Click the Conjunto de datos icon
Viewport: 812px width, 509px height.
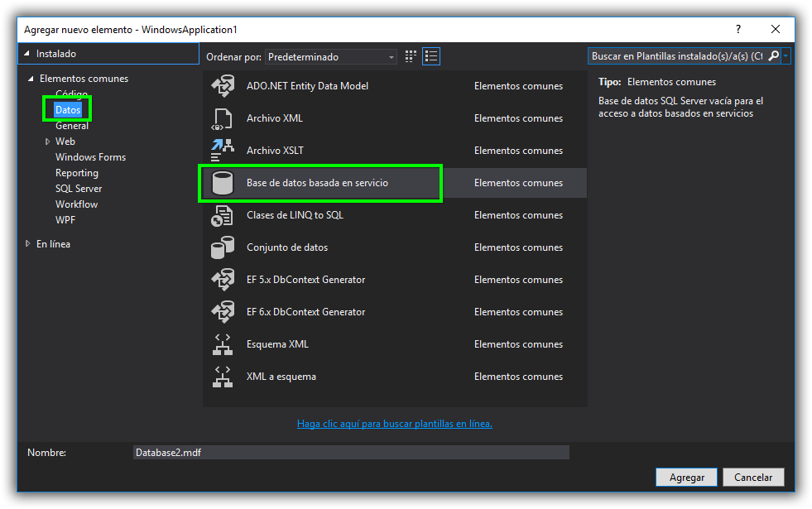tap(223, 247)
